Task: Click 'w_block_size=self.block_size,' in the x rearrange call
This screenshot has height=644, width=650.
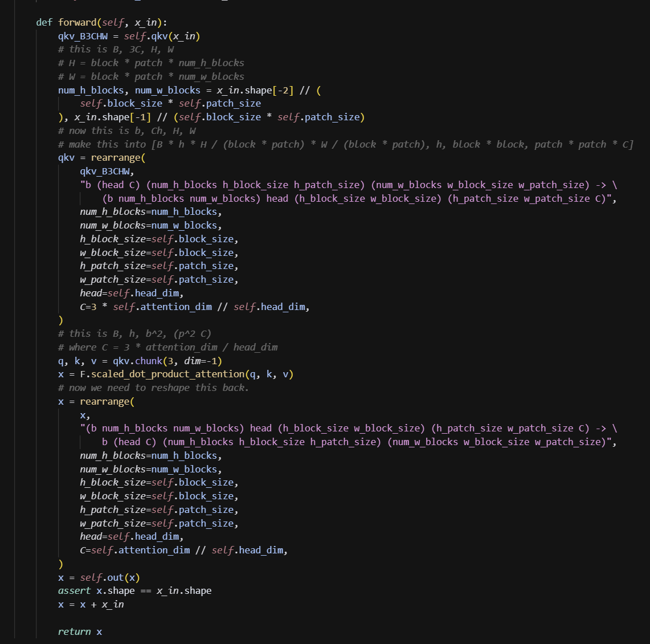Action: pyautogui.click(x=159, y=496)
